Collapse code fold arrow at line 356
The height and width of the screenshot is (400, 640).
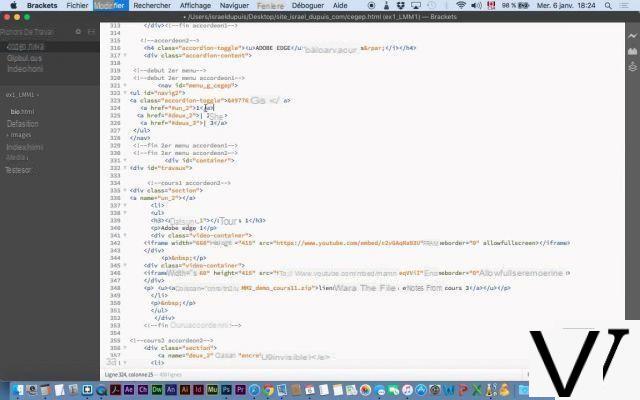(125, 348)
